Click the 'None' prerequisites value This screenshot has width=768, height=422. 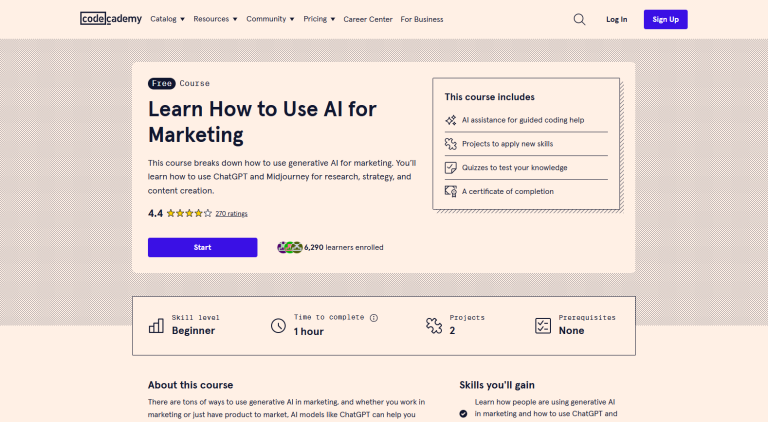click(571, 330)
